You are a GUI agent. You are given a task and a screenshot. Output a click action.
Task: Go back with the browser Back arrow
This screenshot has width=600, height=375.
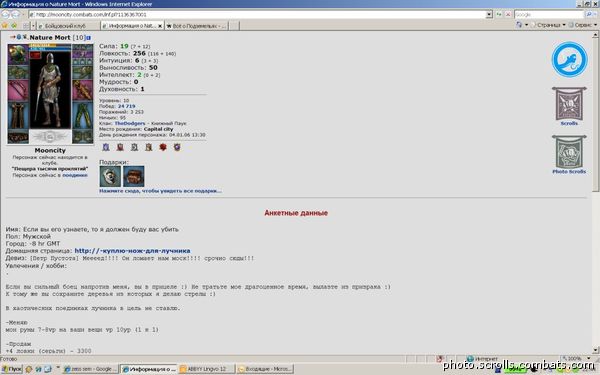coord(6,15)
